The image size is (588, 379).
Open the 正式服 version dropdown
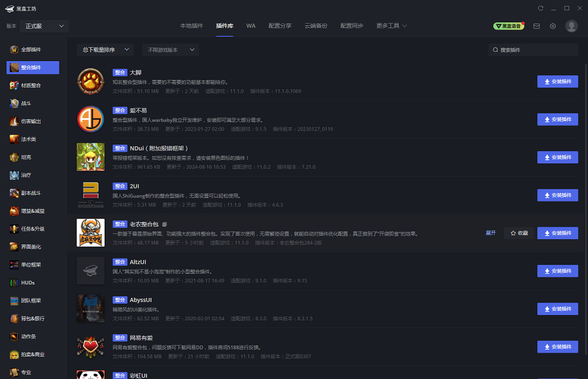[x=44, y=26]
